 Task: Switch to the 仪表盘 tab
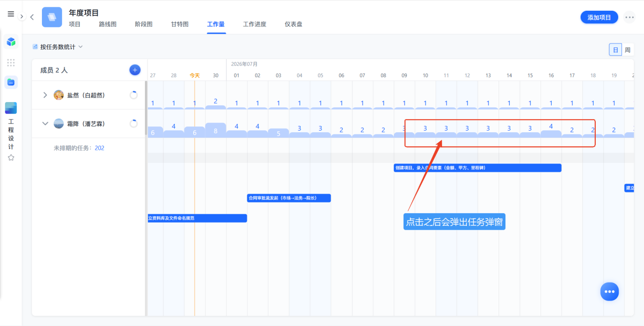point(293,24)
